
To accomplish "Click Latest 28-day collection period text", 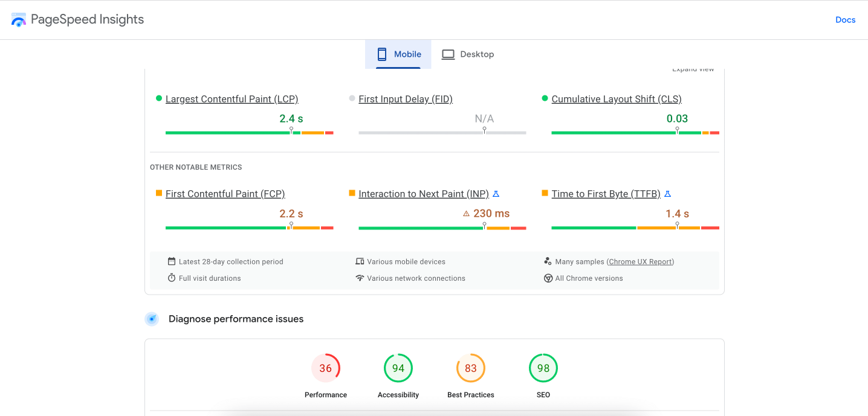I will (x=231, y=262).
